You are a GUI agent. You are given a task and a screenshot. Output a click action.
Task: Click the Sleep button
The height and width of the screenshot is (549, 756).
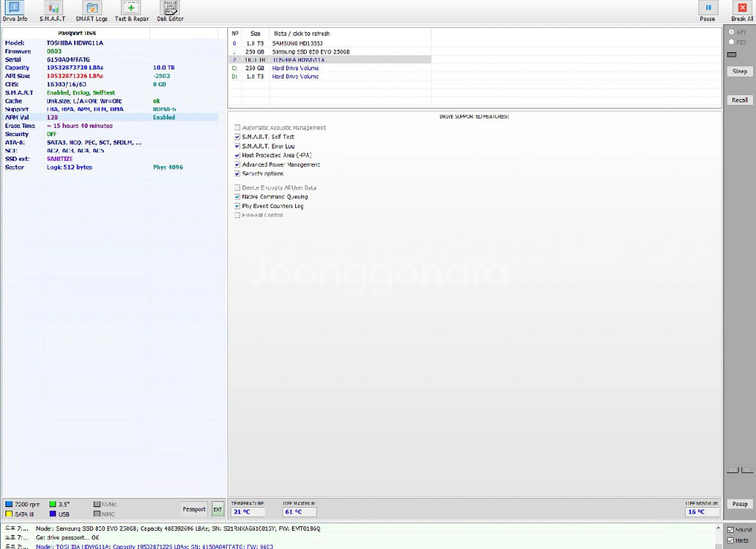[x=739, y=72]
